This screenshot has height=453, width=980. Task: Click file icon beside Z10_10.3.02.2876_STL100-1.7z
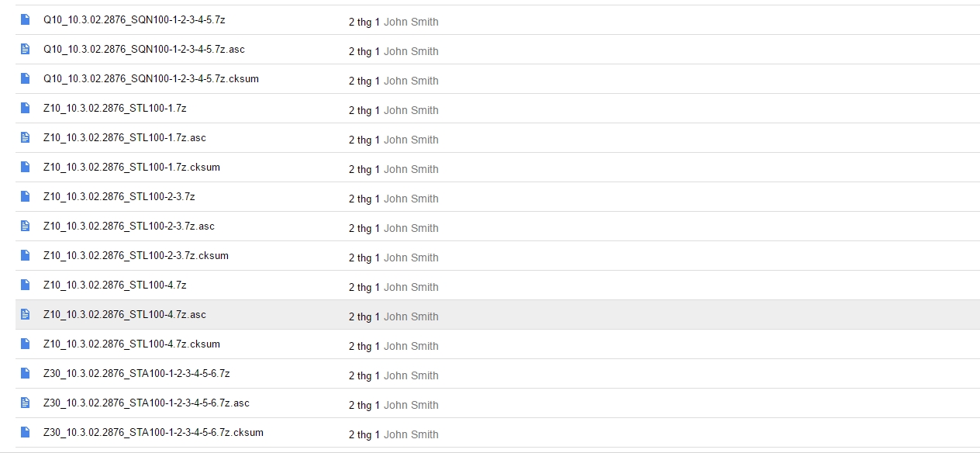click(x=26, y=108)
